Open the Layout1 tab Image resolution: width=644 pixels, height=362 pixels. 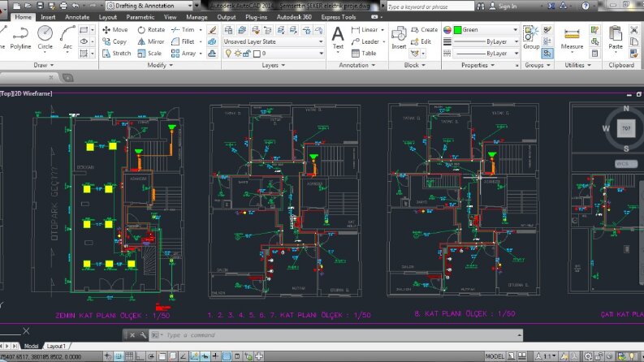click(x=56, y=346)
